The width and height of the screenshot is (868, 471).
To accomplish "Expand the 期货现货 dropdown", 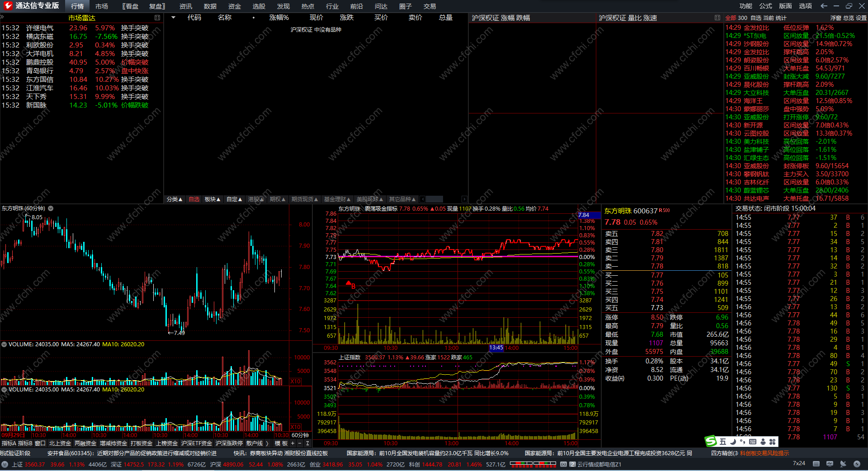I will pyautogui.click(x=305, y=199).
